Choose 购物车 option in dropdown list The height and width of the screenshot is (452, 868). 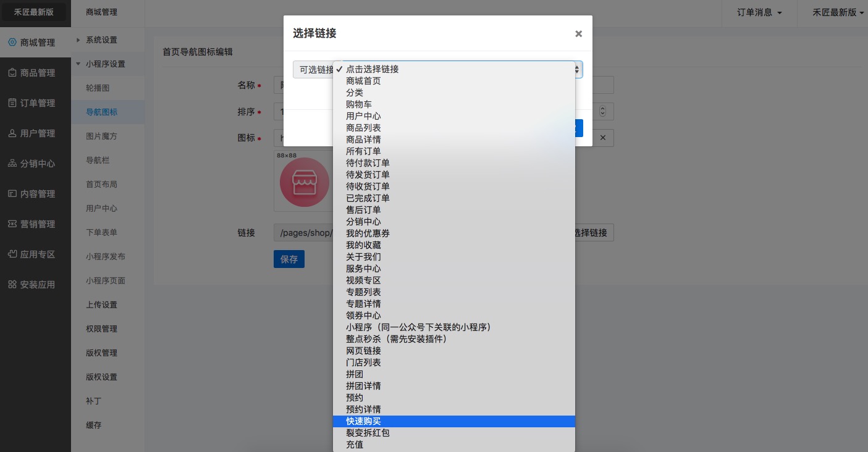pos(359,104)
